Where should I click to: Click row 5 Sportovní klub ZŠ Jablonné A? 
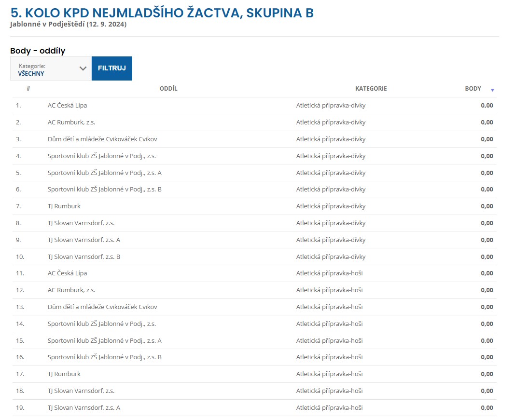[x=254, y=173]
